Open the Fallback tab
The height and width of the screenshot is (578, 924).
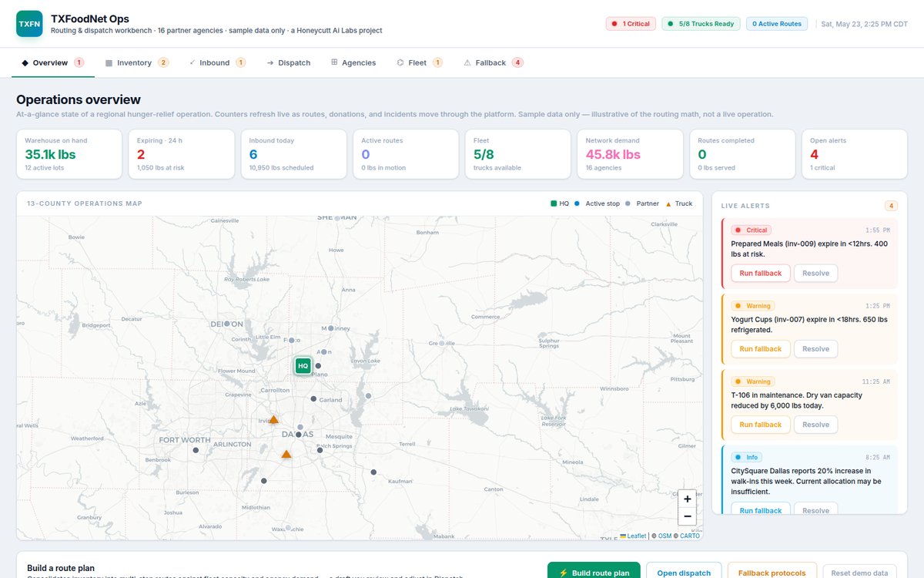coord(494,62)
